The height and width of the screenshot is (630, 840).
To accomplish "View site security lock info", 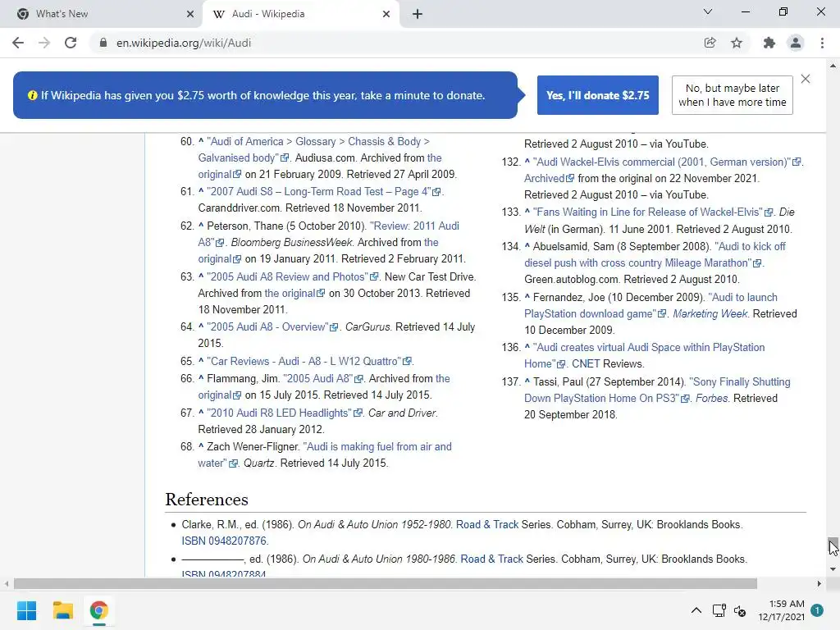I will click(x=103, y=43).
